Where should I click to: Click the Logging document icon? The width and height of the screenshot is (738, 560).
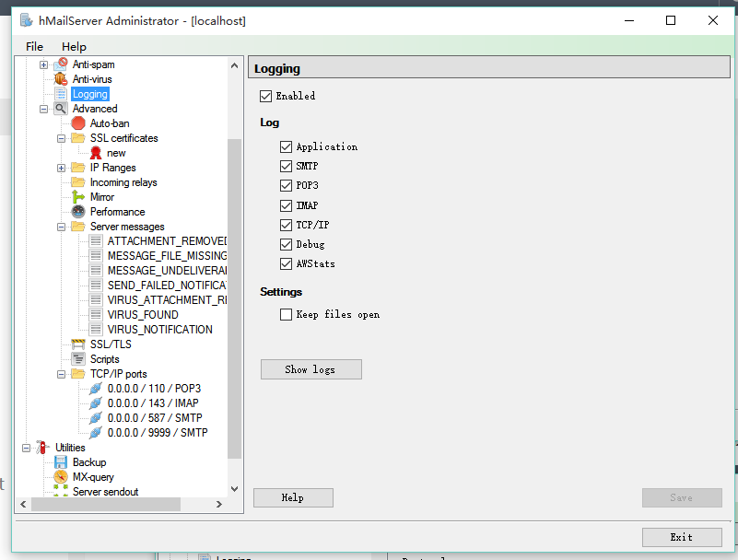pyautogui.click(x=61, y=94)
